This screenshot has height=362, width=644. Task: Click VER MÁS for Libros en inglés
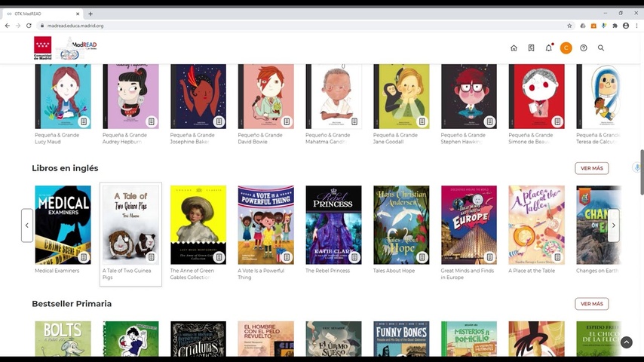[592, 168]
